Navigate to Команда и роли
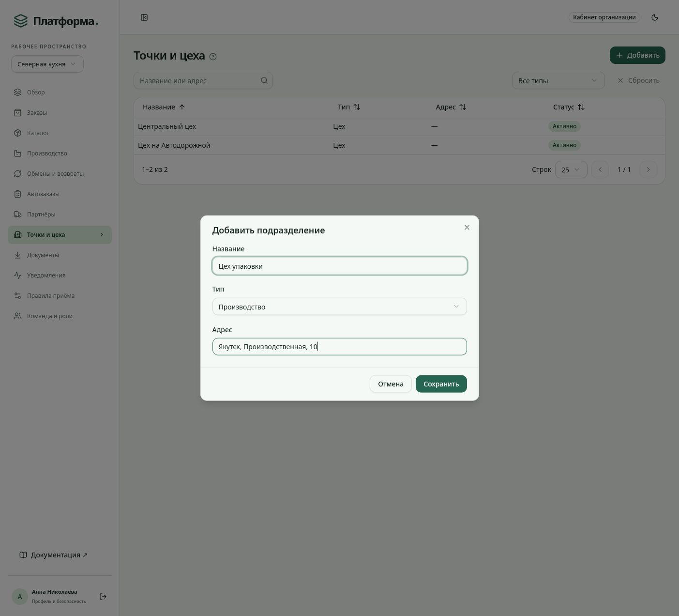Viewport: 679px width, 616px height. (60, 316)
